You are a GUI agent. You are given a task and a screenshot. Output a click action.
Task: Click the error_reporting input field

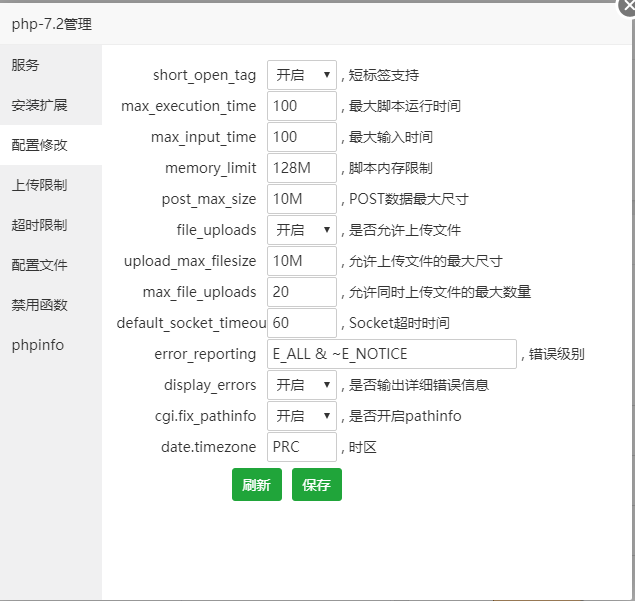pos(392,354)
